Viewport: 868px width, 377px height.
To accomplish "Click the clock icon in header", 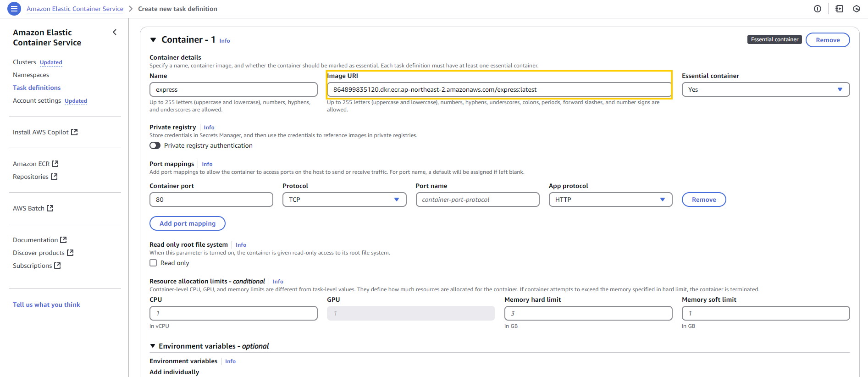I will [857, 9].
